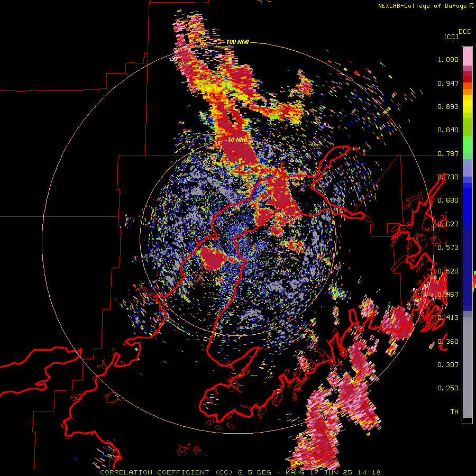Select the 0.840 scale value
476x476 pixels.
[x=448, y=130]
